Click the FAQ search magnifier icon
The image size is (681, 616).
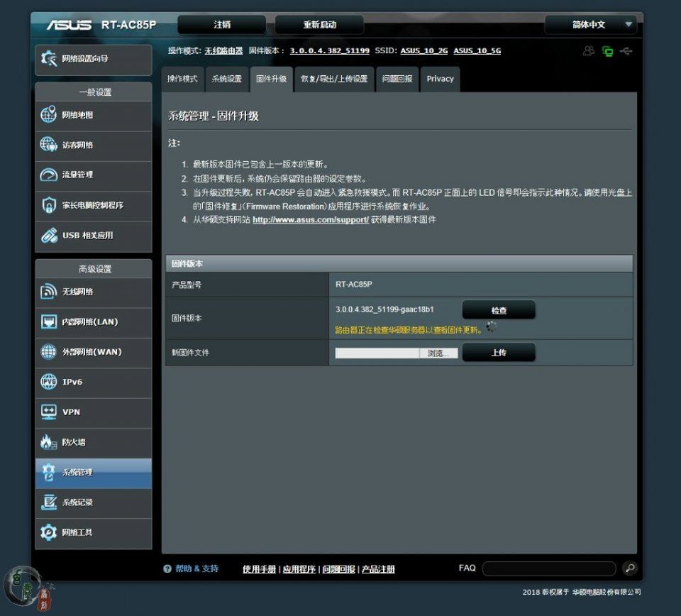[x=629, y=568]
